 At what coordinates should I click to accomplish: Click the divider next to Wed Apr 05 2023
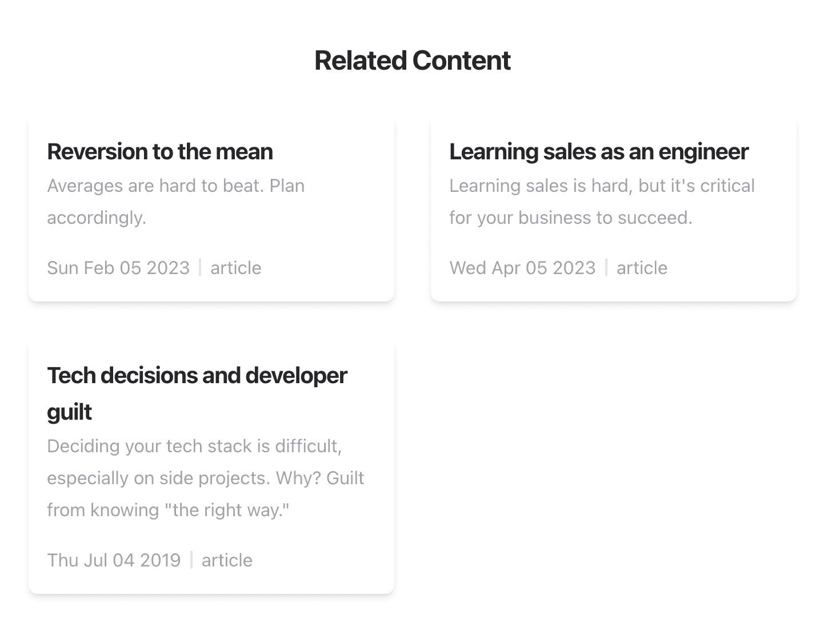(606, 267)
